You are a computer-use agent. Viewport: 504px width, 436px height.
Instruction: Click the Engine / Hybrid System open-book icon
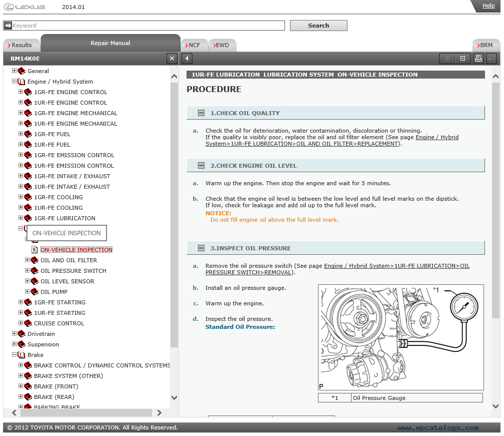coord(21,82)
